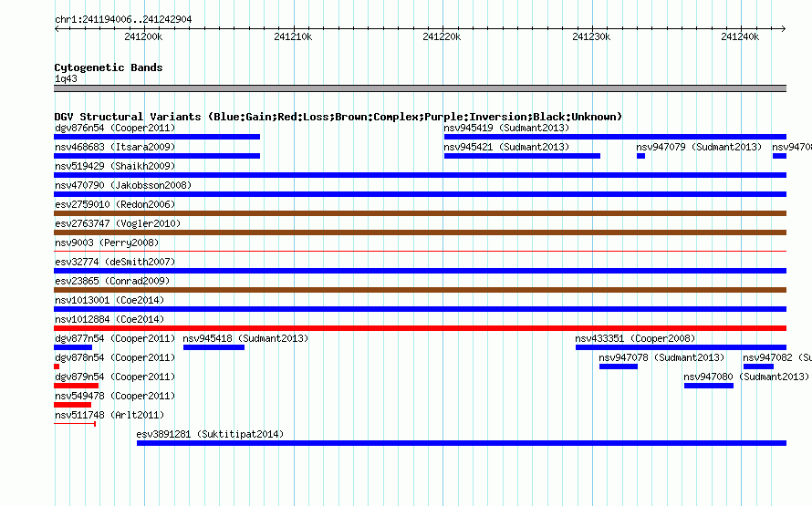Click the 241200k ruler tick label
The image size is (812, 506).
[x=143, y=36]
